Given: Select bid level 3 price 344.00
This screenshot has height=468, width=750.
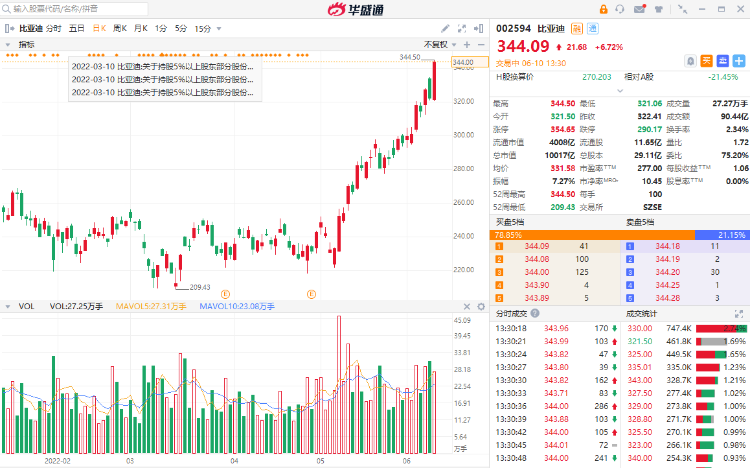Looking at the screenshot, I should [x=537, y=272].
